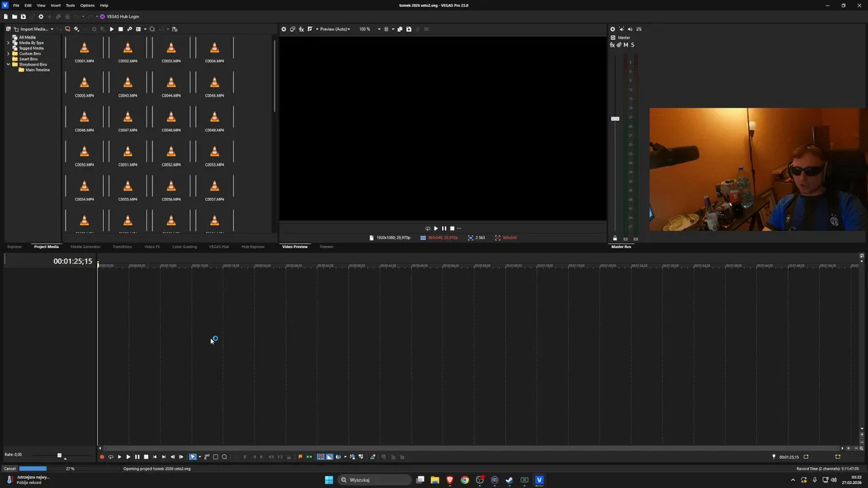Adjust the playback Rate slider

59,455
